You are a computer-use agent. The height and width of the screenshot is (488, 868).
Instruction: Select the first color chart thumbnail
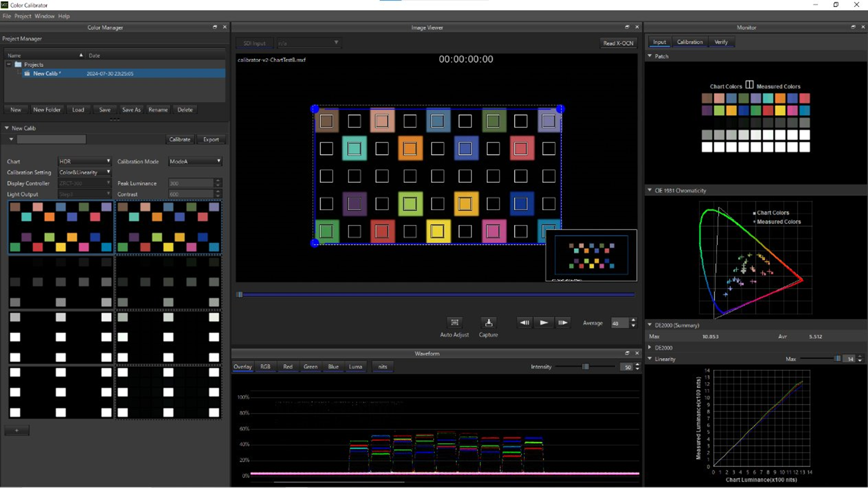[60, 227]
